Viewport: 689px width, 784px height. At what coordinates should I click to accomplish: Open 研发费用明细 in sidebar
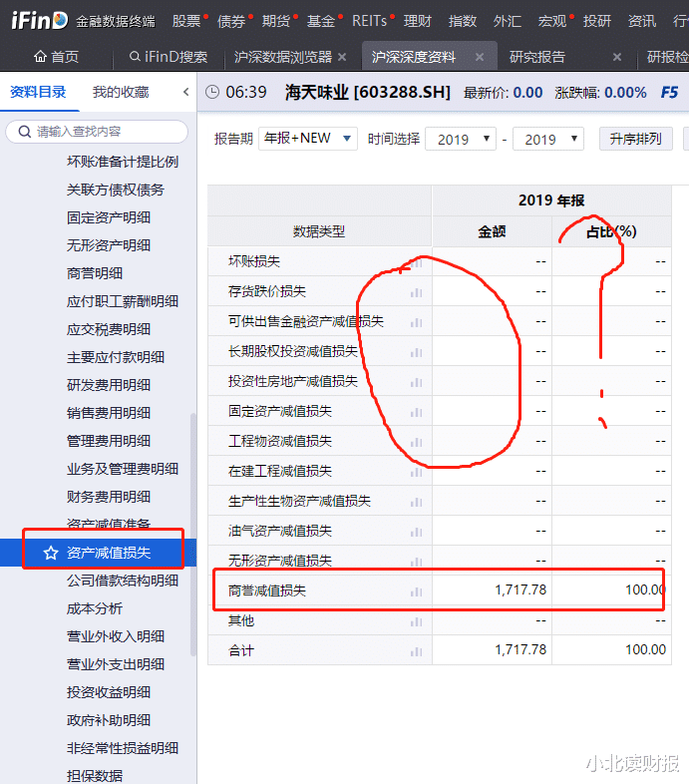tap(109, 385)
